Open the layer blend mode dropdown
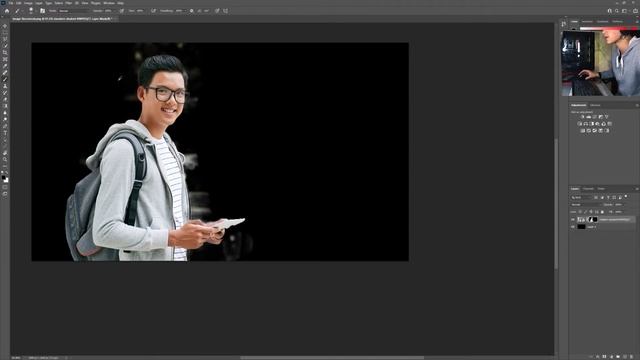Viewport: 640px width, 360px height. pos(585,204)
